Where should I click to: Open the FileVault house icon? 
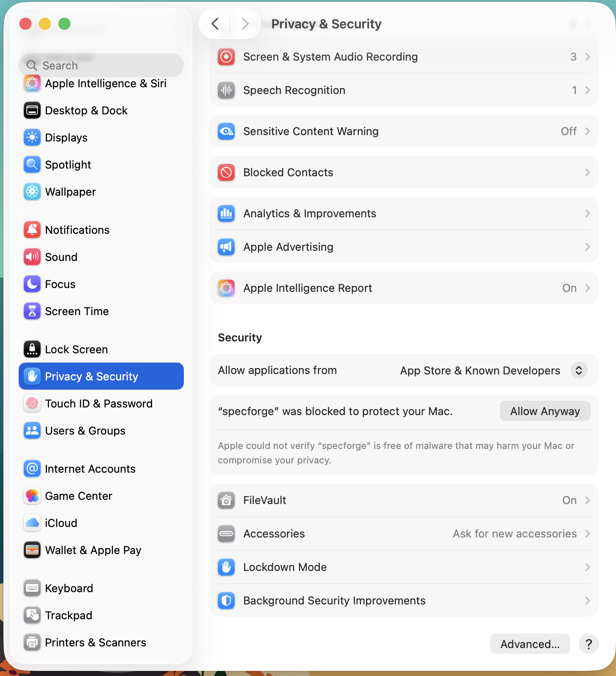(226, 500)
